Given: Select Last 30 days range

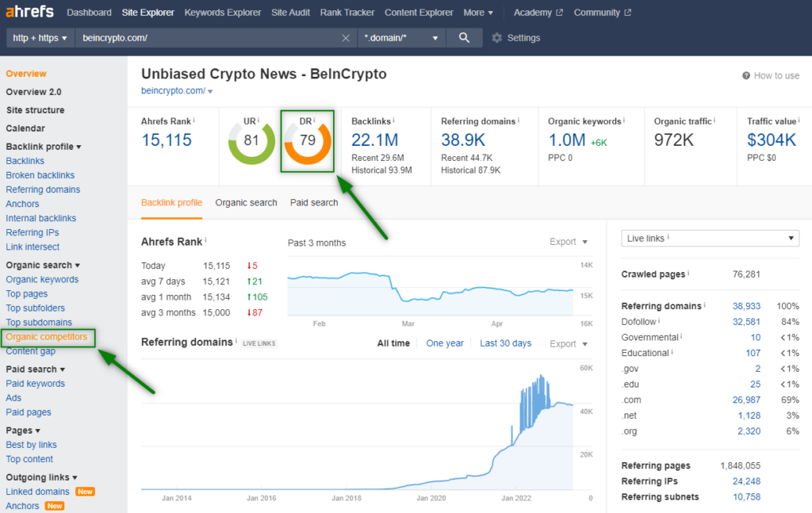Looking at the screenshot, I should click(505, 343).
